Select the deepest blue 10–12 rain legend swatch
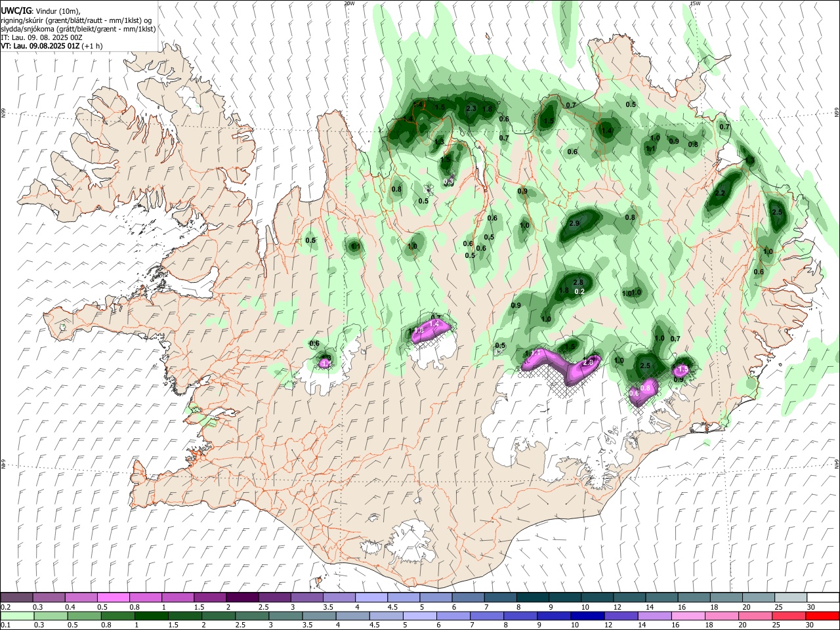The height and width of the screenshot is (630, 840). click(587, 616)
